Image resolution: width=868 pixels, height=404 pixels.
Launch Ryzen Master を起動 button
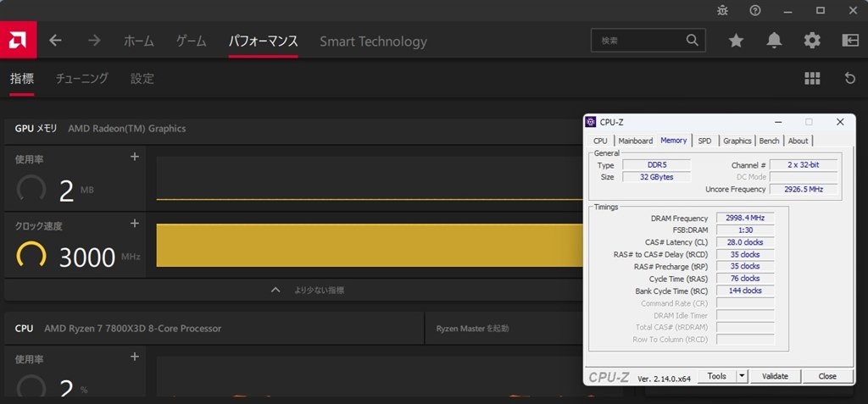click(472, 328)
